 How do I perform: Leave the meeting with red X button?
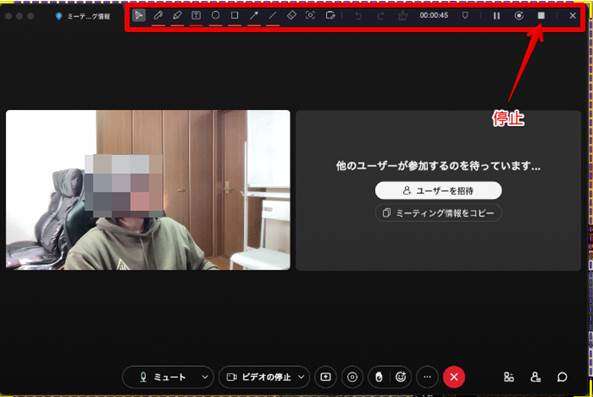[x=454, y=377]
